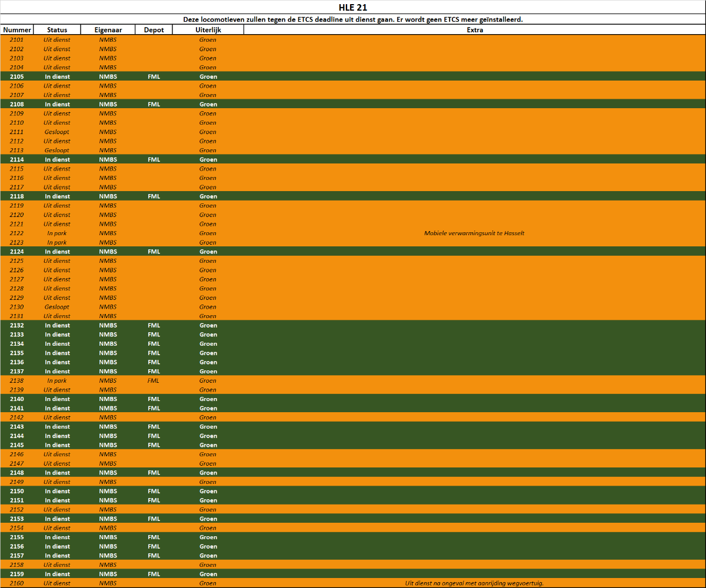Select the FML depot cell of 2114
The height and width of the screenshot is (588, 706).
[154, 159]
